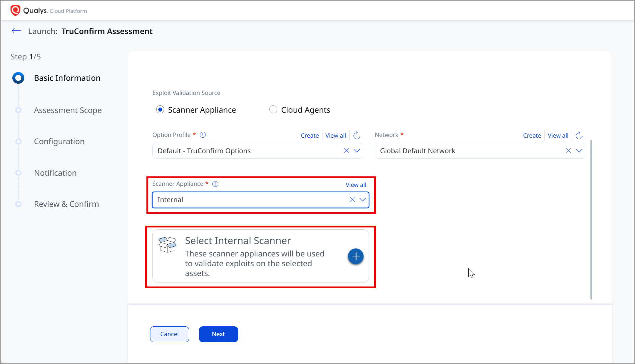This screenshot has width=635, height=364.
Task: Click the open box icon on scanner card
Action: (168, 244)
